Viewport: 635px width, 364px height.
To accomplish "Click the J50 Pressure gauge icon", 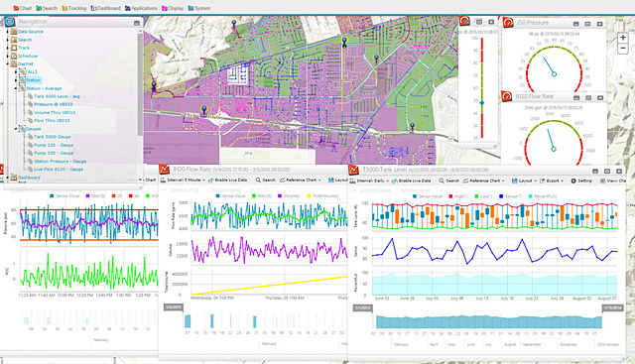I will pyautogui.click(x=508, y=23).
